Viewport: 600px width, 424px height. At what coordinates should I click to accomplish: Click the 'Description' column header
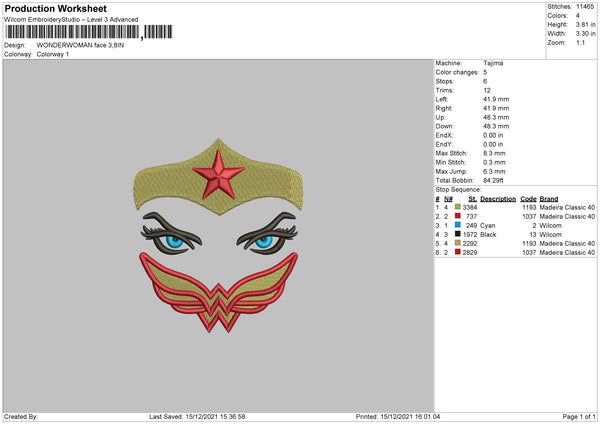click(x=498, y=199)
